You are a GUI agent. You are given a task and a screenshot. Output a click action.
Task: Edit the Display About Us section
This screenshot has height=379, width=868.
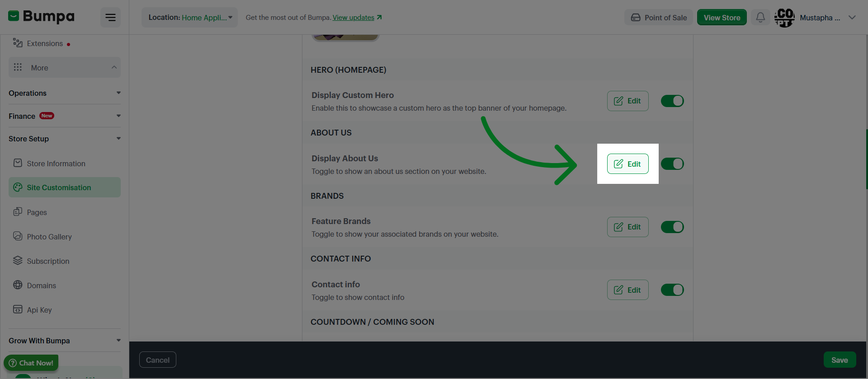(x=627, y=164)
